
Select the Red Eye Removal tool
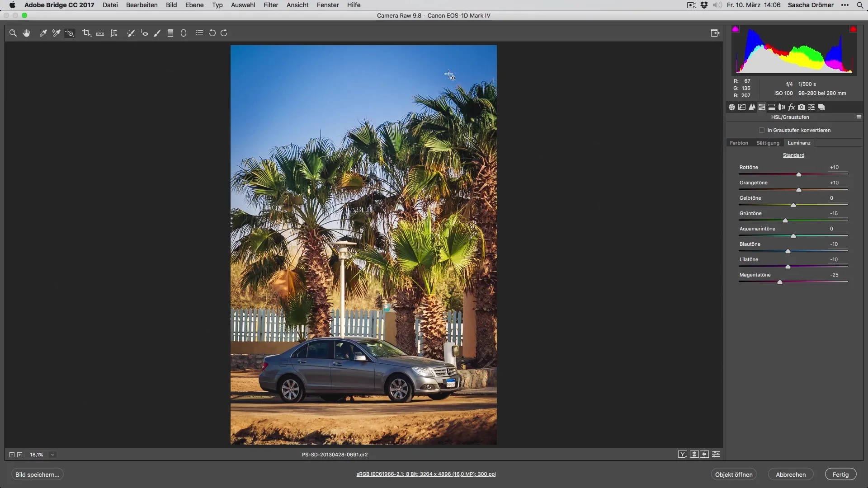coord(144,33)
